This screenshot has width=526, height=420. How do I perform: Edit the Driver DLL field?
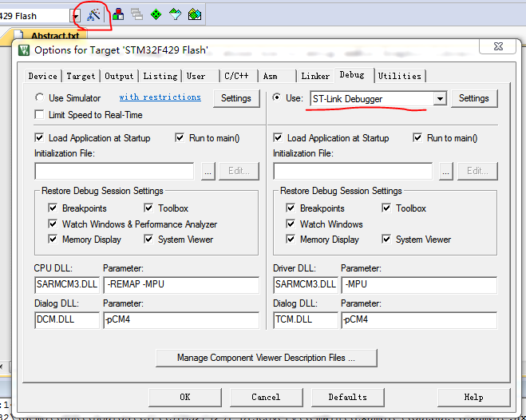[305, 284]
